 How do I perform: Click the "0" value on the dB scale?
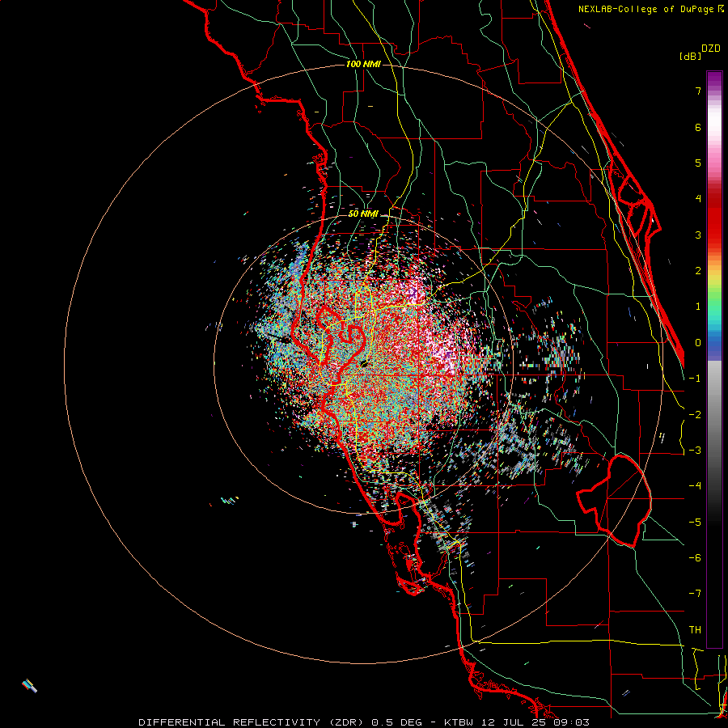[698, 343]
